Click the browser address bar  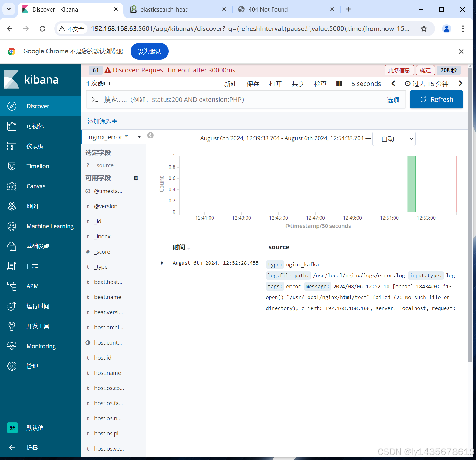tap(250, 28)
